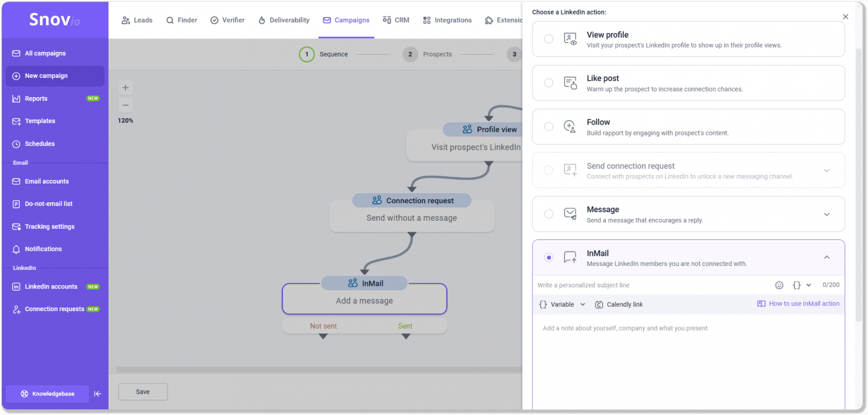
Task: Click step 2 Prospects circle
Action: coord(410,54)
